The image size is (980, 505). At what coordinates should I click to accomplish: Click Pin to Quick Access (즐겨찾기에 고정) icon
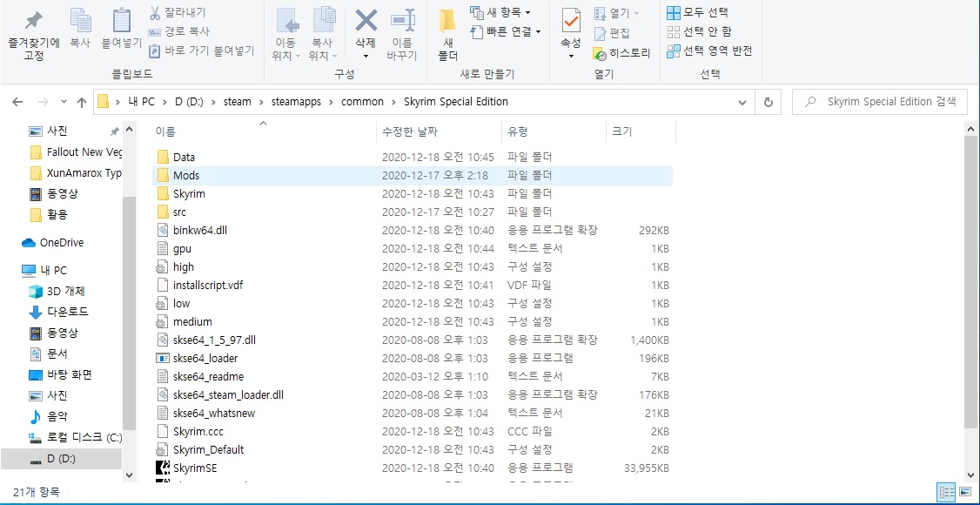(x=34, y=21)
